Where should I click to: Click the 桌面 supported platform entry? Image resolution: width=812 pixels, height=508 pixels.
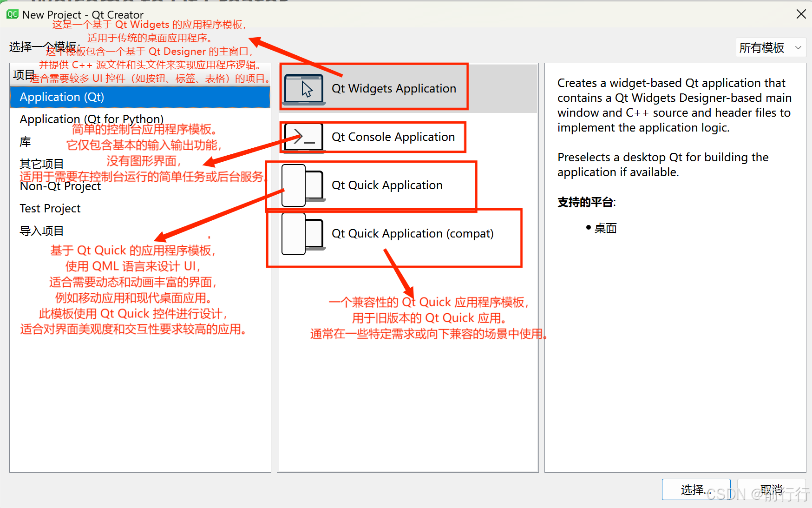pos(605,228)
